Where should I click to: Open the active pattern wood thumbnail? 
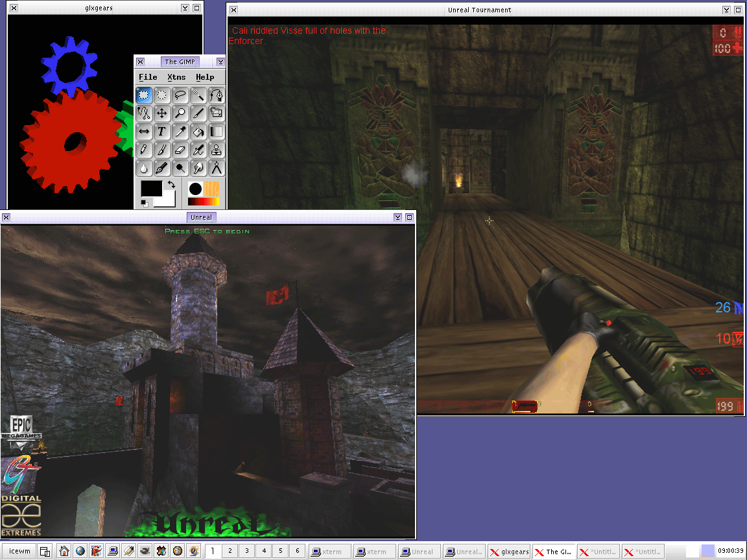[x=211, y=189]
